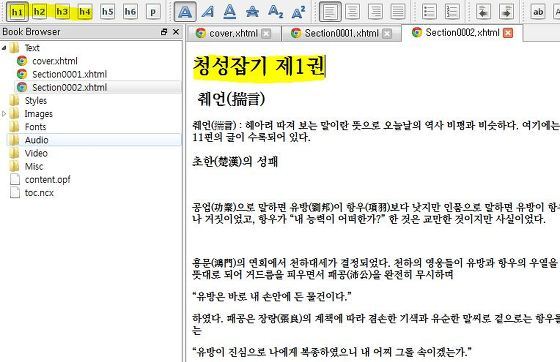
Task: Open Section0001.xhtml in Book Browser
Action: pos(69,74)
